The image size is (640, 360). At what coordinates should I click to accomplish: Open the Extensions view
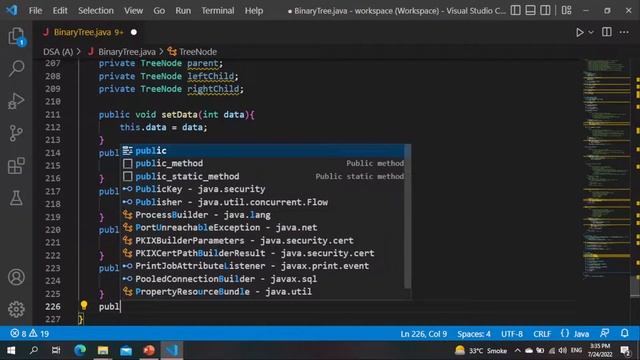[x=16, y=166]
